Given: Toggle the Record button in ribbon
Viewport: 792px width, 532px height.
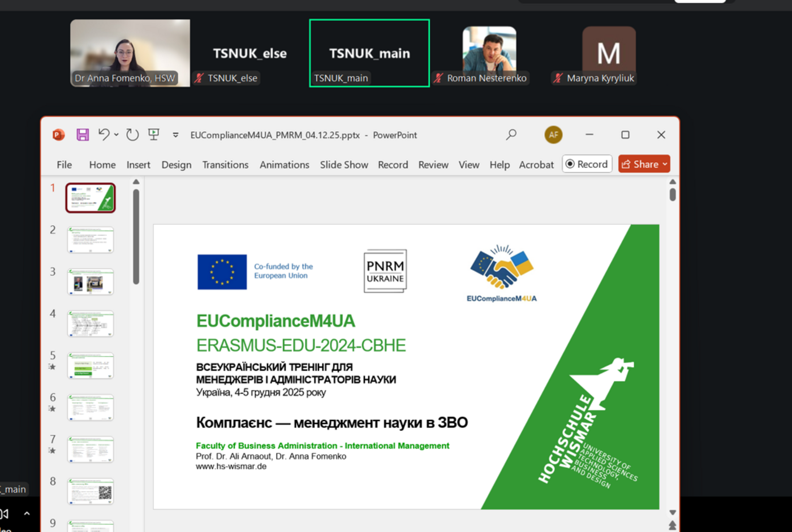Looking at the screenshot, I should coord(587,164).
